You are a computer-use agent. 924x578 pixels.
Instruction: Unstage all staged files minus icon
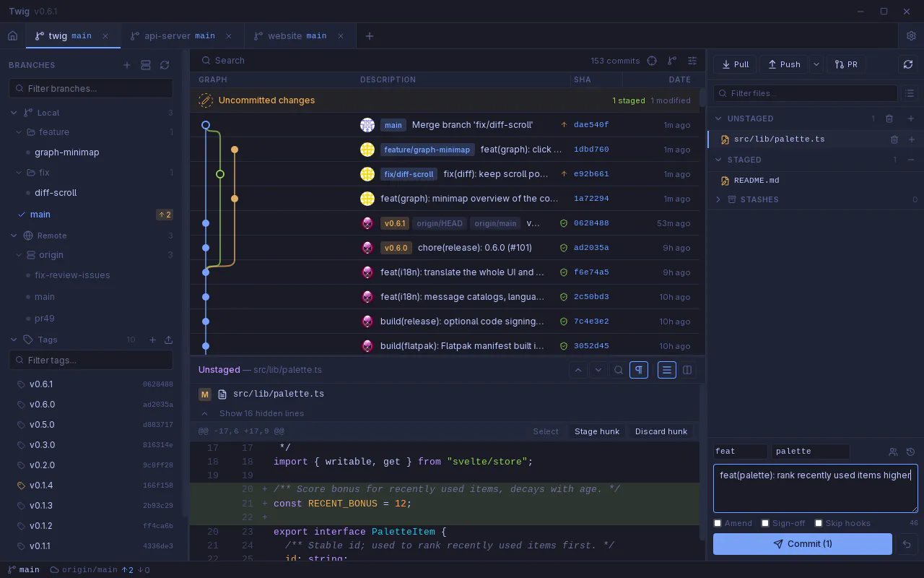[x=911, y=160]
